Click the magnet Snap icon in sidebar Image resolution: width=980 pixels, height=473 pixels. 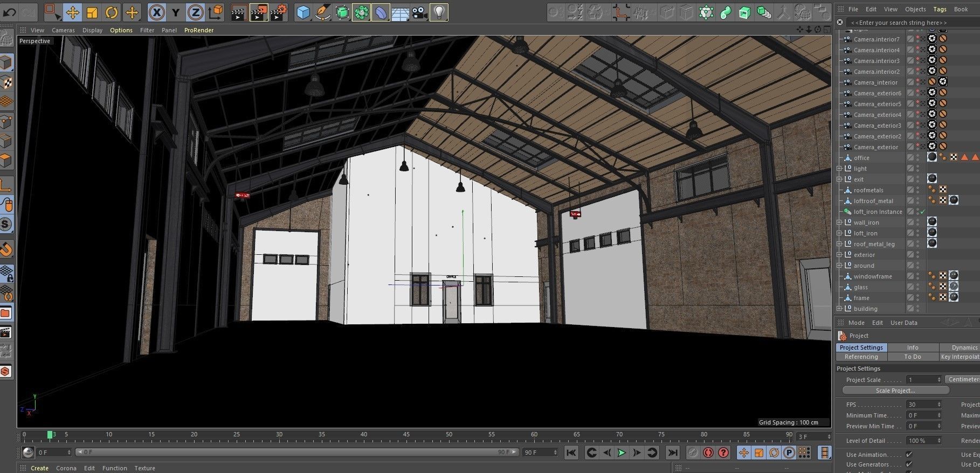[6, 249]
